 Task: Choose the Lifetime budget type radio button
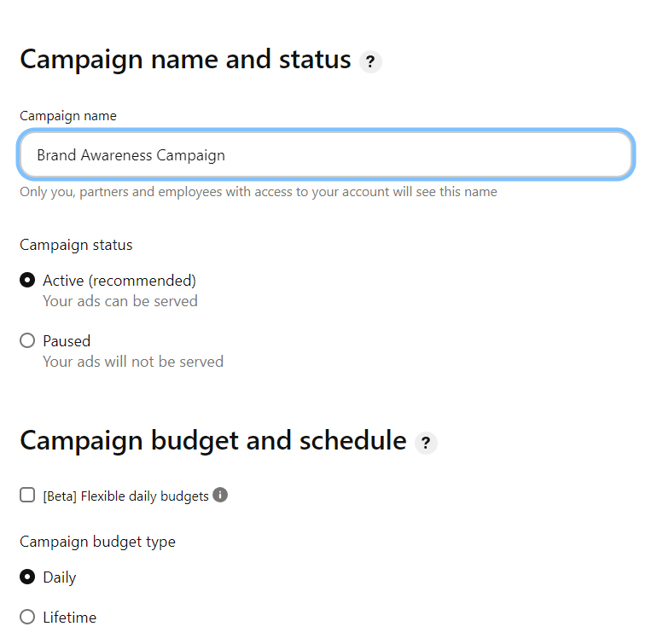coord(27,617)
